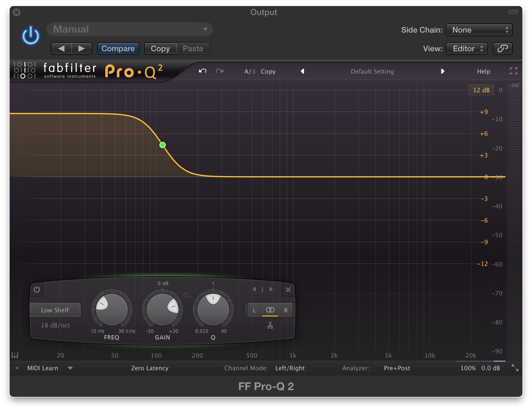Go to previous preset with left arrow
The width and height of the screenshot is (532, 410).
(61, 49)
